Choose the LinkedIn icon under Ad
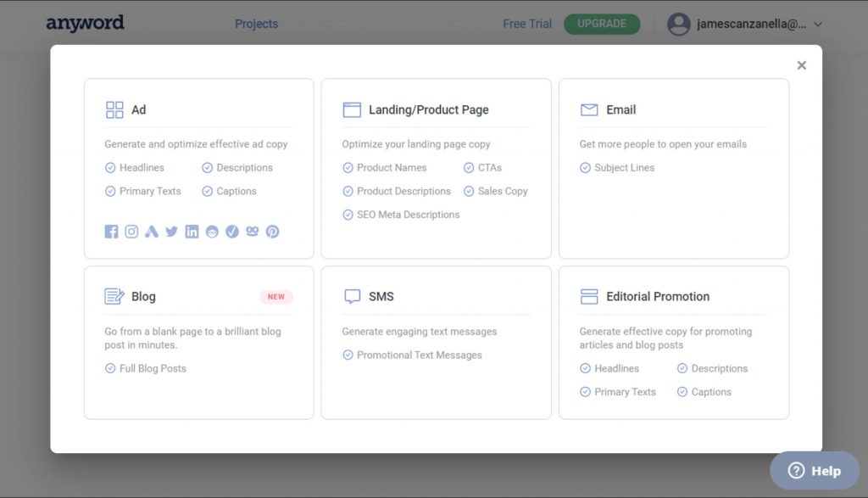 pyautogui.click(x=192, y=231)
